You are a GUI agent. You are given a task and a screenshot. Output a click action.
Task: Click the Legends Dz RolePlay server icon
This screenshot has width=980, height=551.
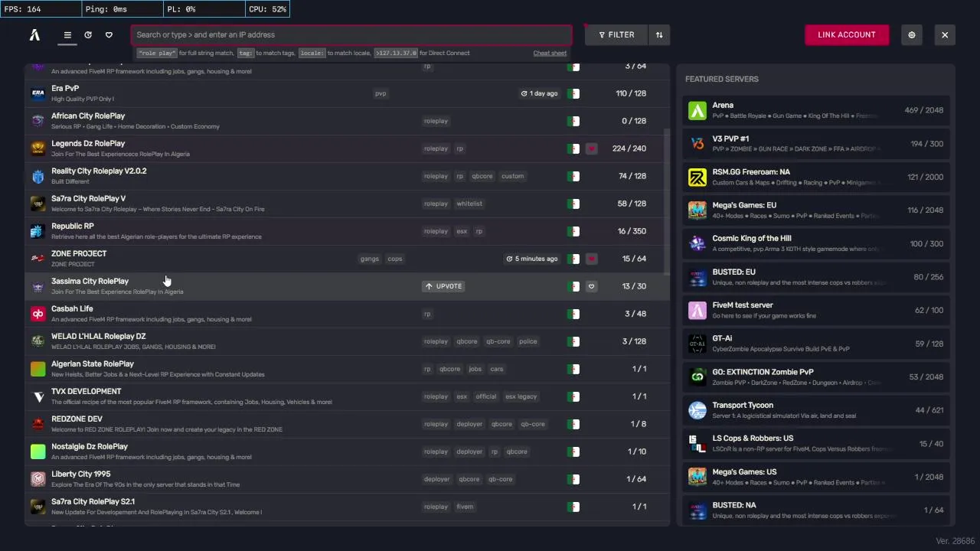(x=38, y=148)
